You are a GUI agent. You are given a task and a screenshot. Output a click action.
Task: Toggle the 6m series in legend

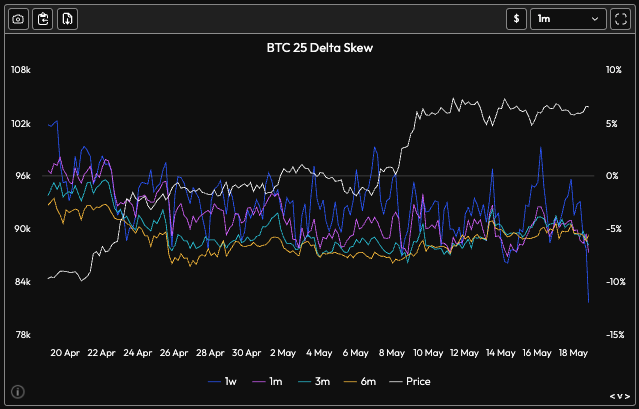[359, 382]
